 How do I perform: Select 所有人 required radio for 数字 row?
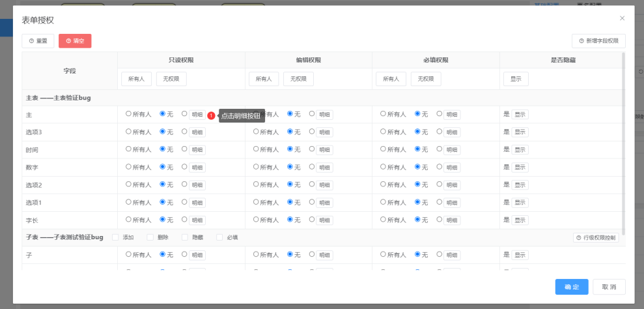point(384,167)
